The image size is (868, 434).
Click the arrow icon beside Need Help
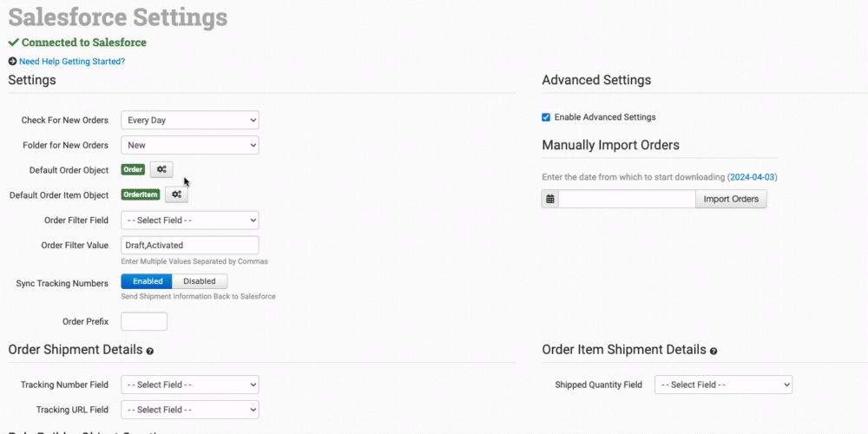(x=12, y=62)
